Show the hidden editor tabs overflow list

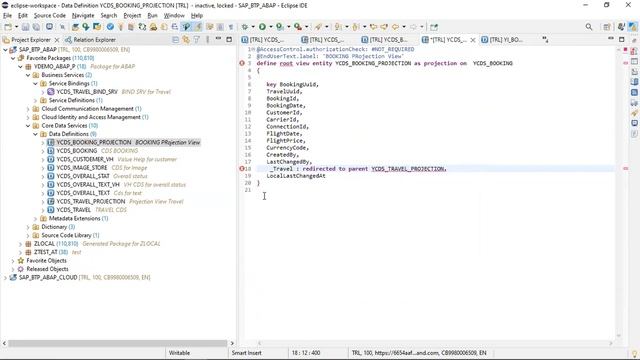[x=545, y=40]
